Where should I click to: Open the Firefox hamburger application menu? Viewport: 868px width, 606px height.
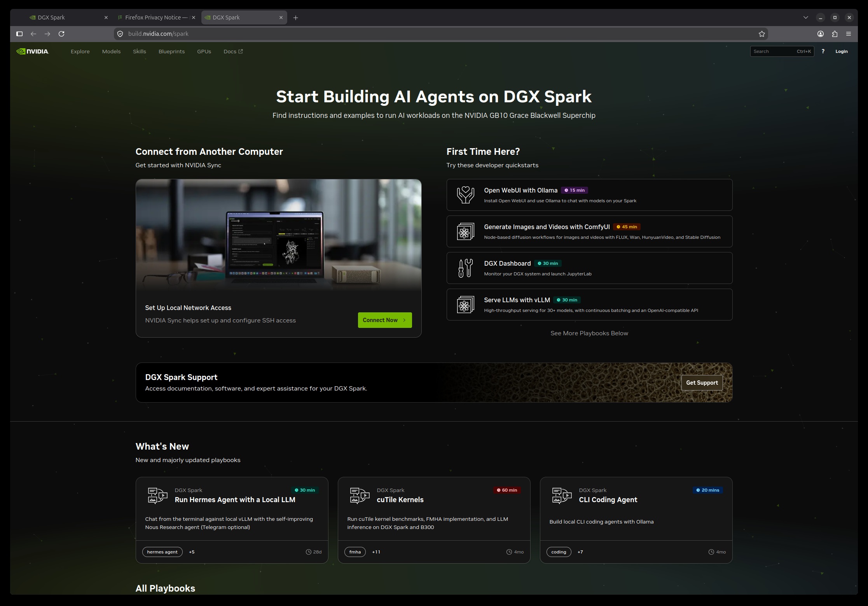(x=849, y=34)
